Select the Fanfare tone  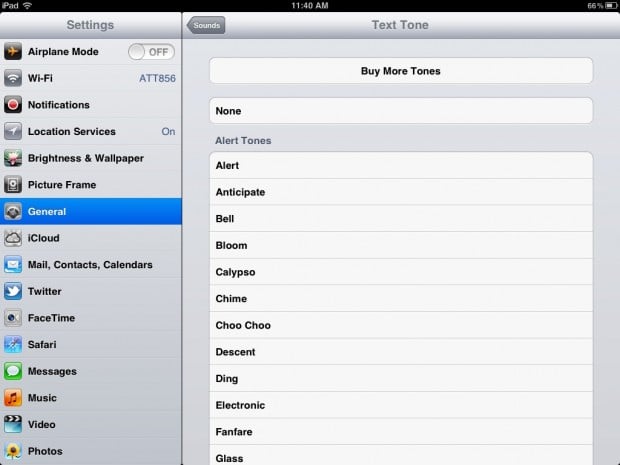401,432
